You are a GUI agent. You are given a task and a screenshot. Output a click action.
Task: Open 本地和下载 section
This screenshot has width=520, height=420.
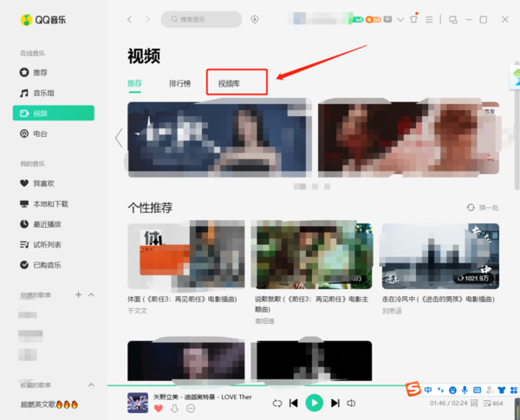[x=49, y=204]
